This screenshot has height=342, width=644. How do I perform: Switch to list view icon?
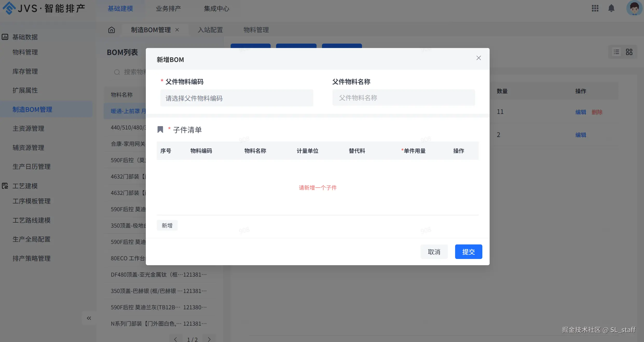tap(616, 52)
